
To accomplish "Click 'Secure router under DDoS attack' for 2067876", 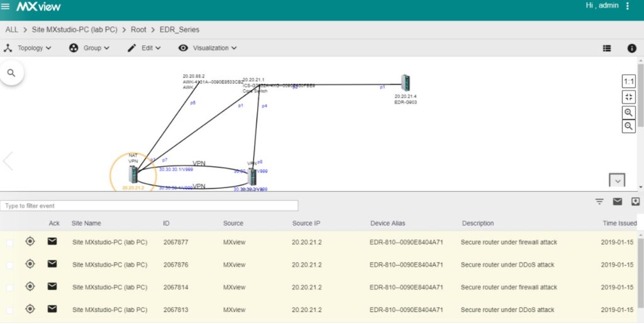I will point(508,265).
